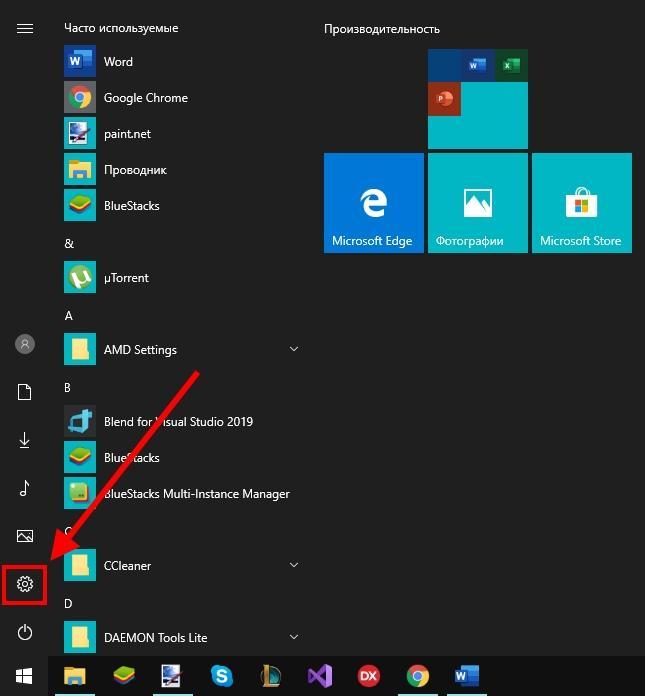The width and height of the screenshot is (645, 696).
Task: Click the Power button icon
Action: point(25,632)
